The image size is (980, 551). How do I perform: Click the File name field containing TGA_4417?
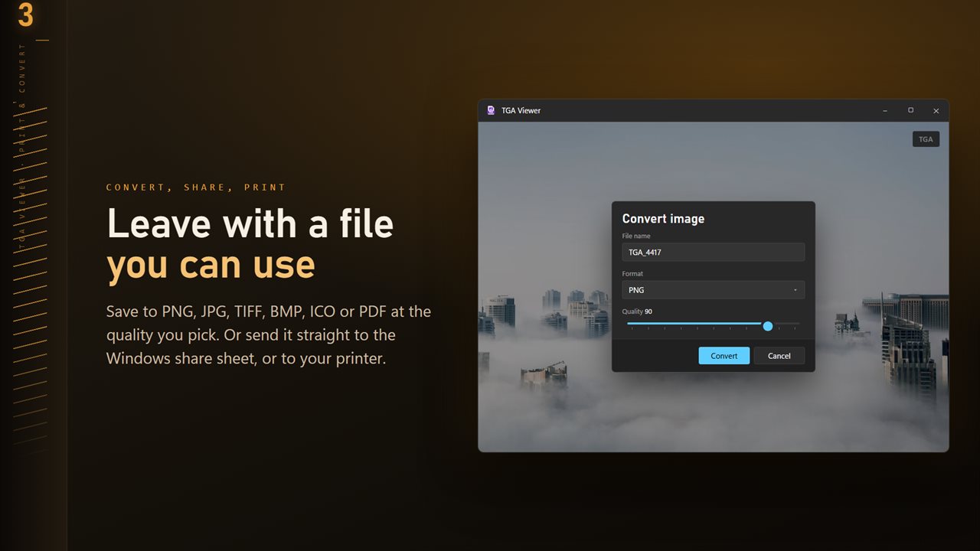click(713, 252)
